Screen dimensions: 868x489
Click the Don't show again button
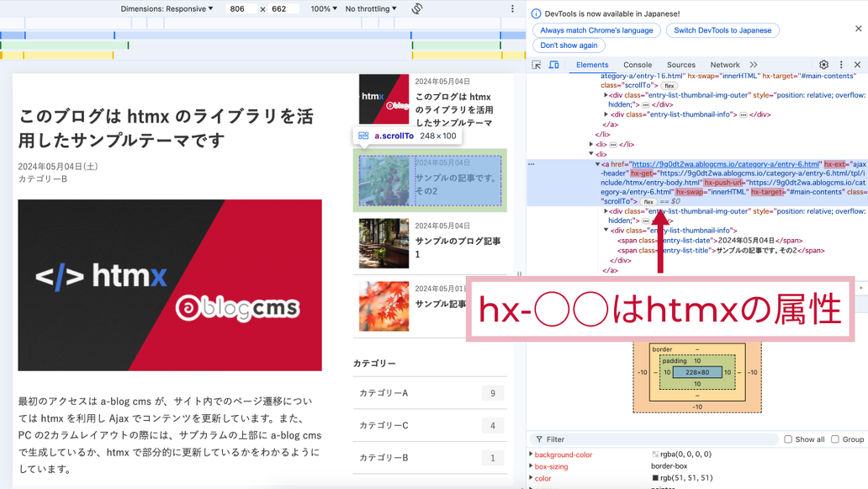pos(569,45)
